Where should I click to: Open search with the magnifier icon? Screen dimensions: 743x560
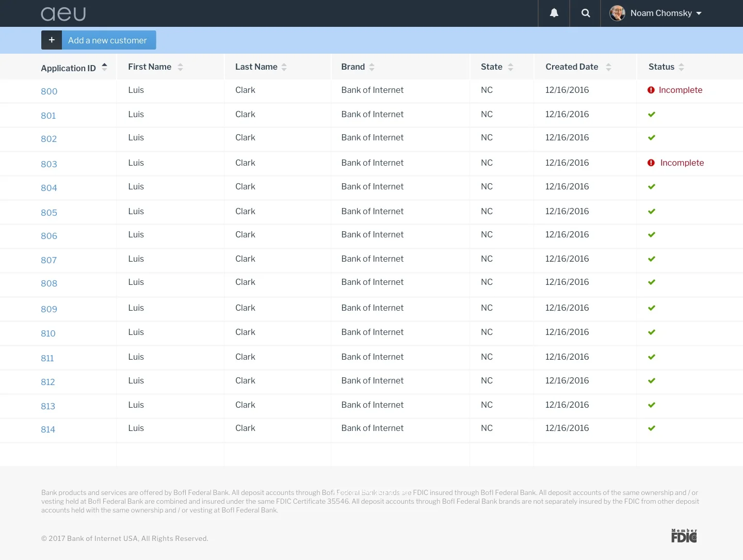[x=586, y=13]
